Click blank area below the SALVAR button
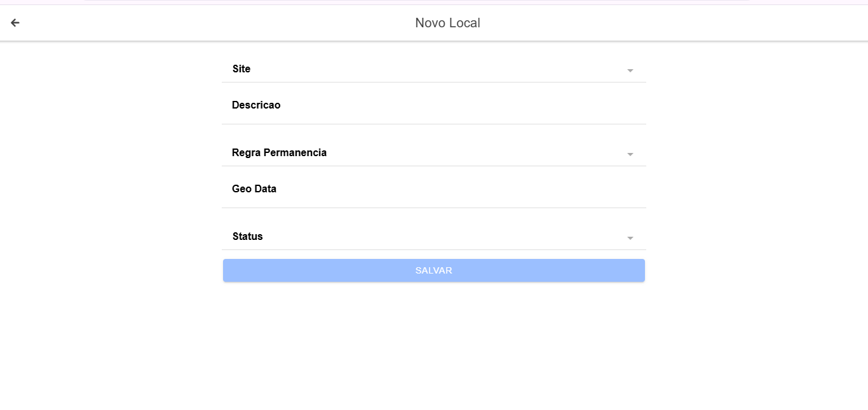Image resolution: width=868 pixels, height=410 pixels. coord(433,343)
